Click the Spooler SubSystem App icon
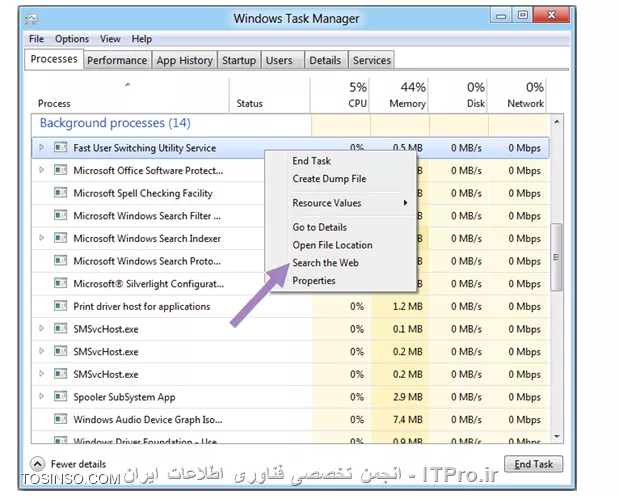The width and height of the screenshot is (620, 500). (60, 396)
